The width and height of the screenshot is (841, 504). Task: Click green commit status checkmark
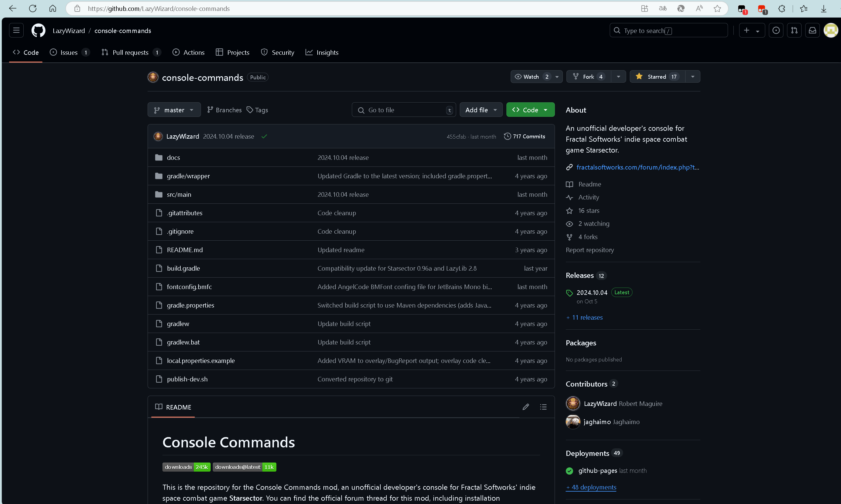point(264,137)
